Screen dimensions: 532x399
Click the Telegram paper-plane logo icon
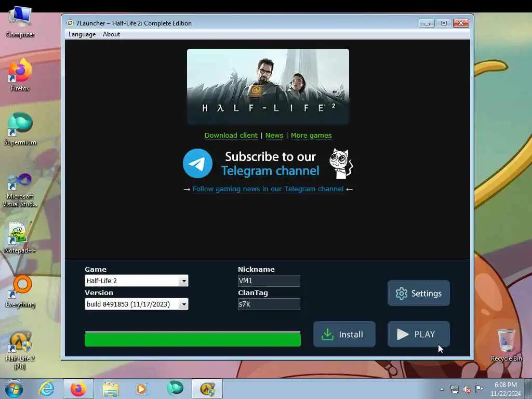(197, 164)
